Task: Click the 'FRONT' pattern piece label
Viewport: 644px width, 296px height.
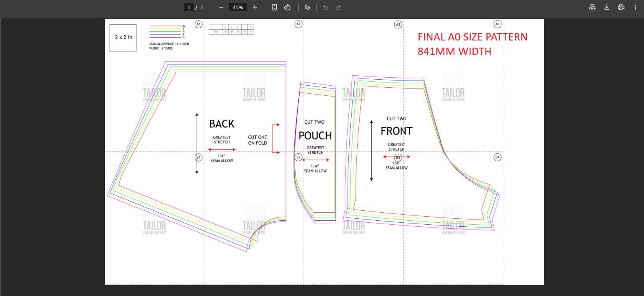Action: click(x=396, y=131)
